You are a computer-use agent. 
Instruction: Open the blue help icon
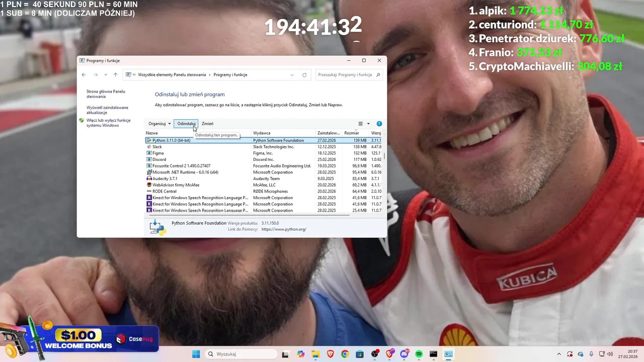pyautogui.click(x=379, y=124)
